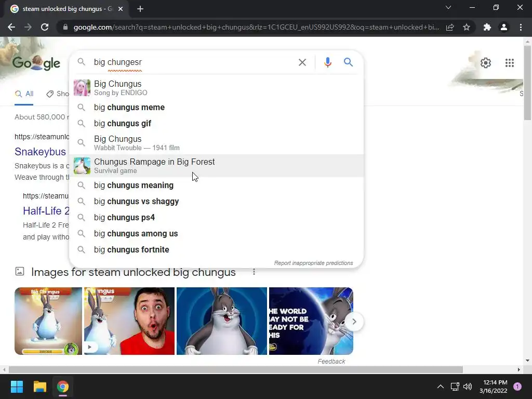Click the horizontal page scrollbar
The height and width of the screenshot is (399, 532).
coord(236,369)
